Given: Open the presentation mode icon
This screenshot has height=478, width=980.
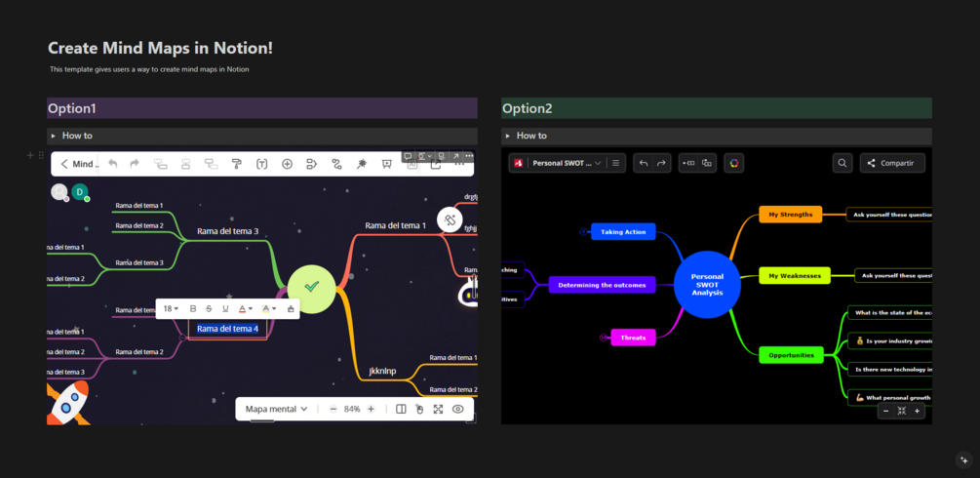Looking at the screenshot, I should click(x=387, y=164).
